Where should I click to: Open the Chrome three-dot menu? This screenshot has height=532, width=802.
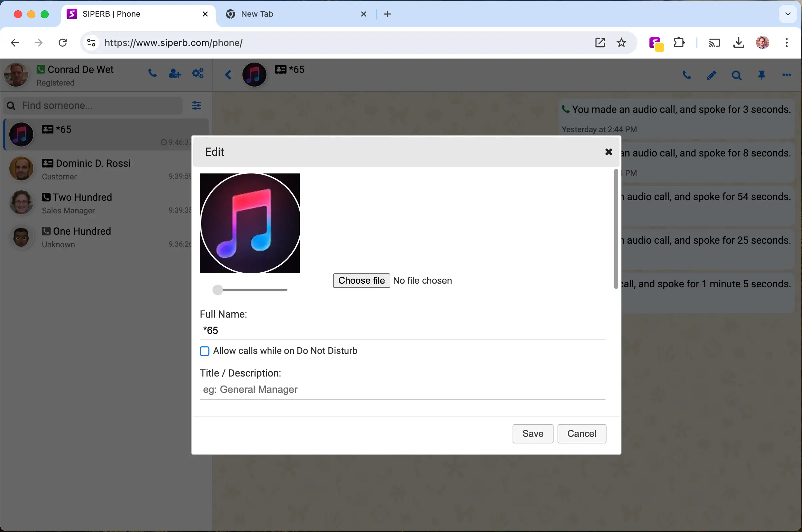[787, 43]
